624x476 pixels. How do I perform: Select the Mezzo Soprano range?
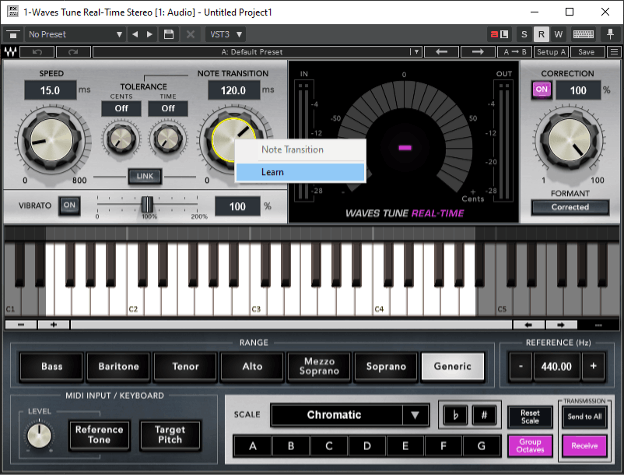coord(319,367)
